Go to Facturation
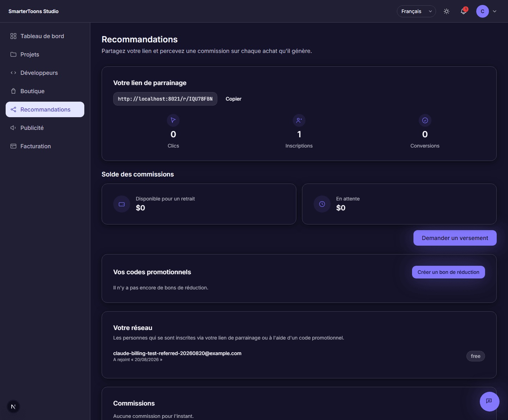 [x=45, y=146]
